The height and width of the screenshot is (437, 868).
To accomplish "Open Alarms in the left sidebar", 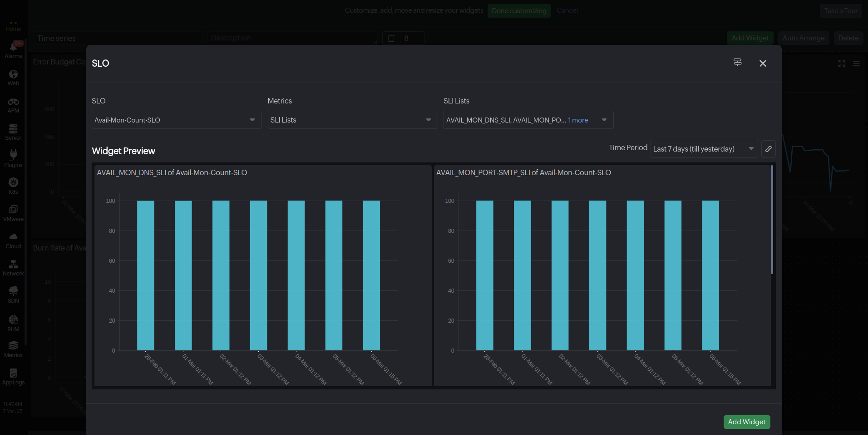I will pos(13,50).
